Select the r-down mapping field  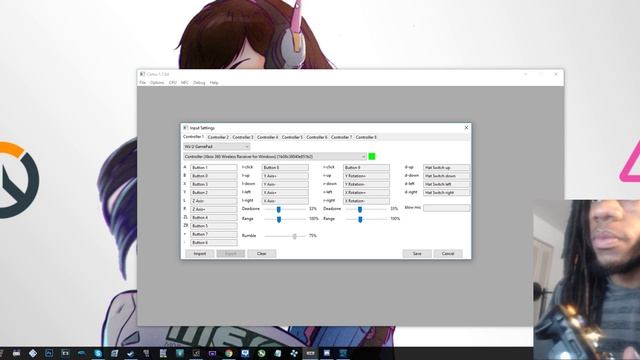point(366,184)
